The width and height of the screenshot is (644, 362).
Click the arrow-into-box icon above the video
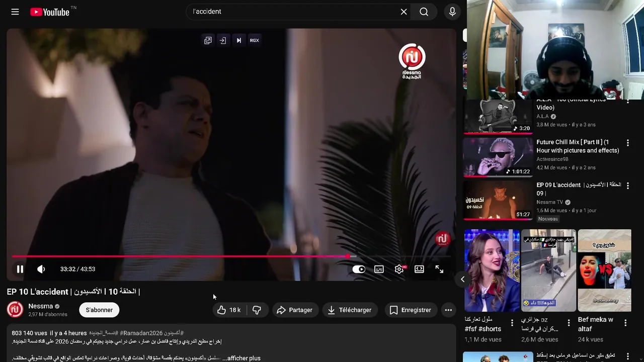[x=223, y=40]
